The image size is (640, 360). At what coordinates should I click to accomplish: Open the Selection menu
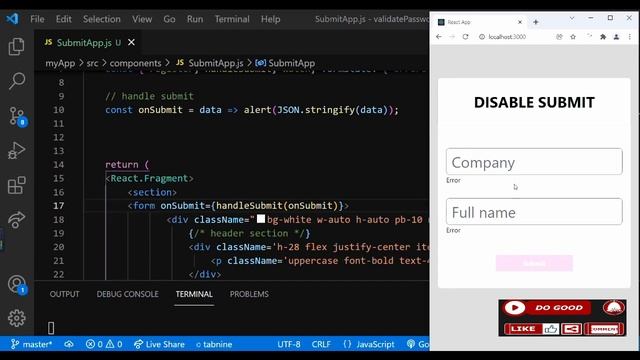102,19
